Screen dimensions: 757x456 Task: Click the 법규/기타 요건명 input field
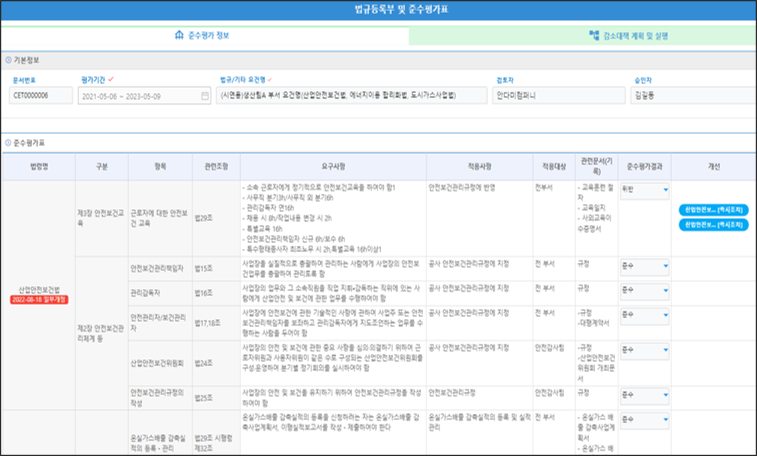click(x=351, y=96)
